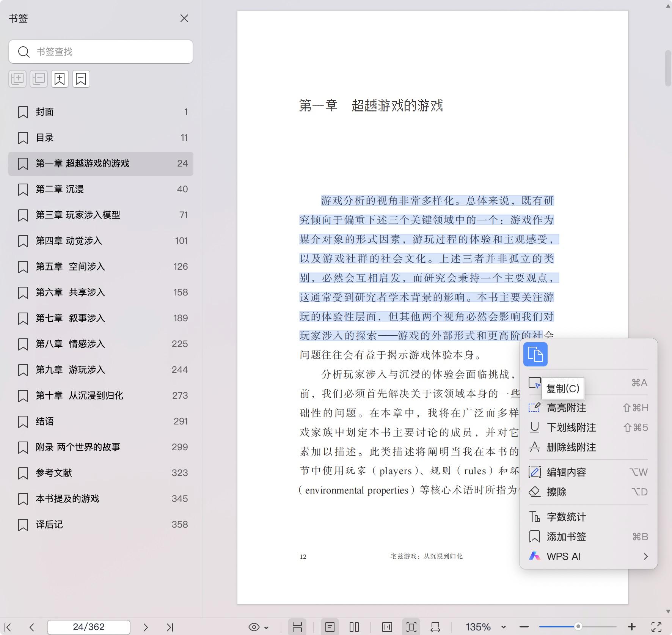The width and height of the screenshot is (672, 635).
Task: Close the 书签 bookmarks panel
Action: coord(184,18)
